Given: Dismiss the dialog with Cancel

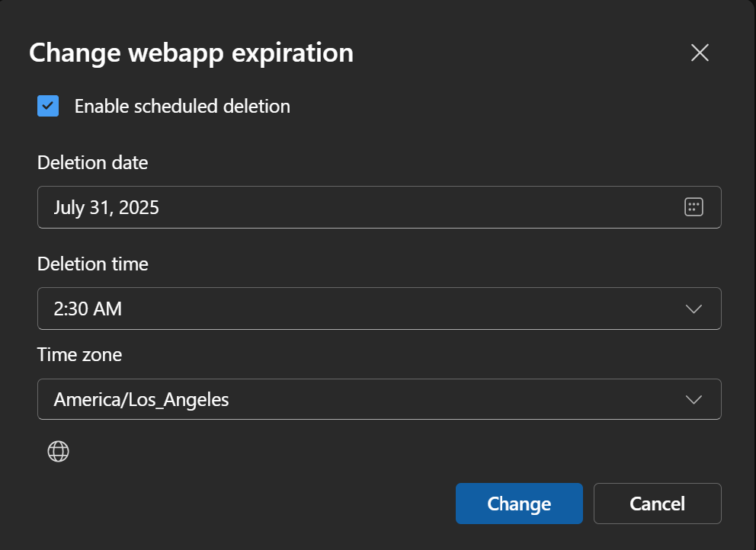Looking at the screenshot, I should click(657, 504).
